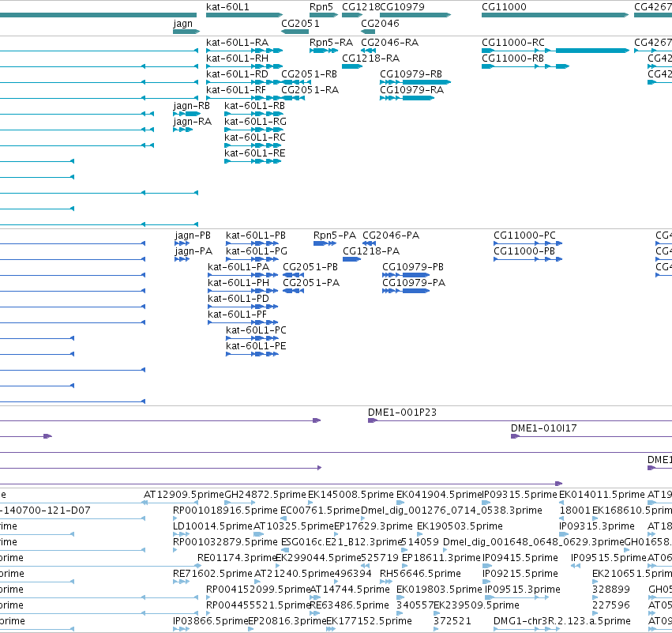Click EST RP001018916.5prime

coord(225,511)
